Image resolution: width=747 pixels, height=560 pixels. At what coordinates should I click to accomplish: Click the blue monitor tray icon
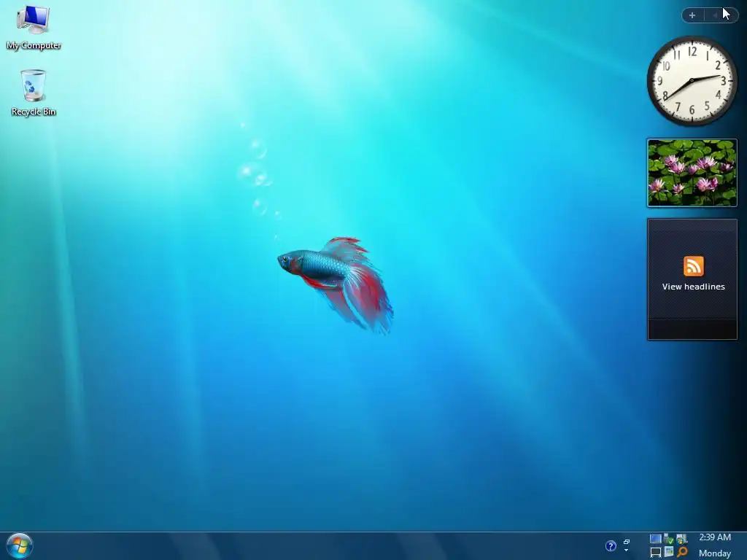point(656,539)
